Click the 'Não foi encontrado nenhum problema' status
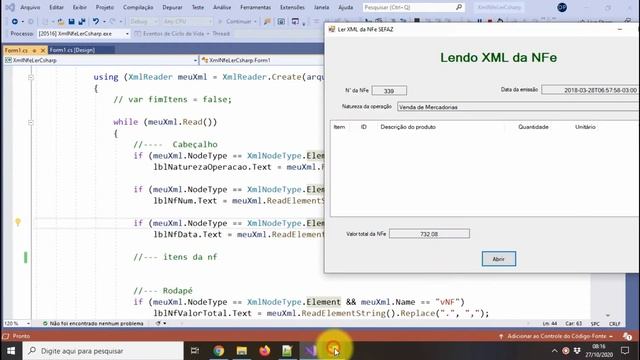The image size is (640, 360). click(x=93, y=323)
